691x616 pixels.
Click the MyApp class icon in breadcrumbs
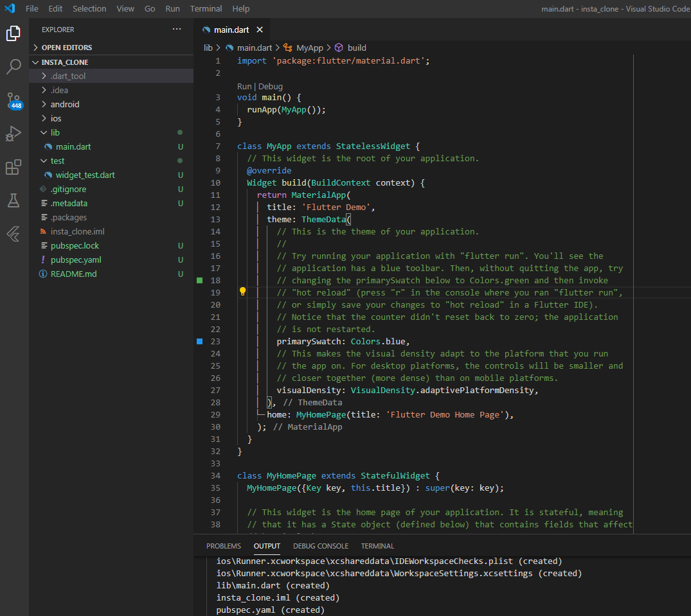click(288, 48)
